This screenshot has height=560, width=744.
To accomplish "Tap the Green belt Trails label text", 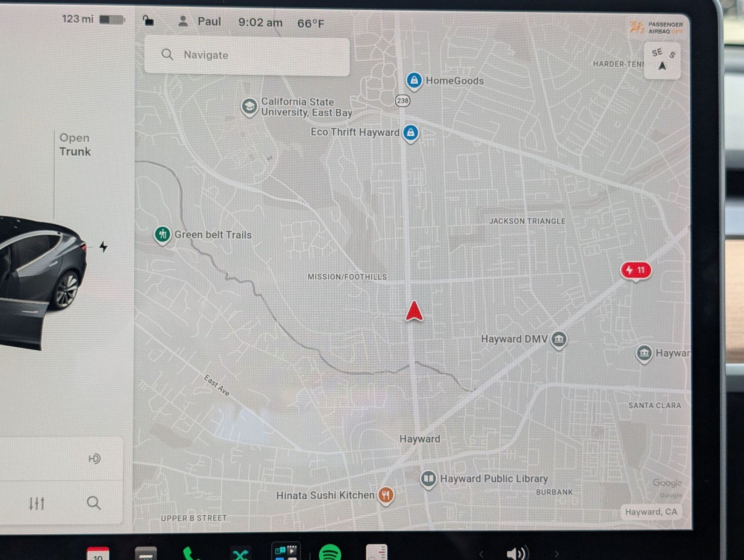I will click(213, 235).
